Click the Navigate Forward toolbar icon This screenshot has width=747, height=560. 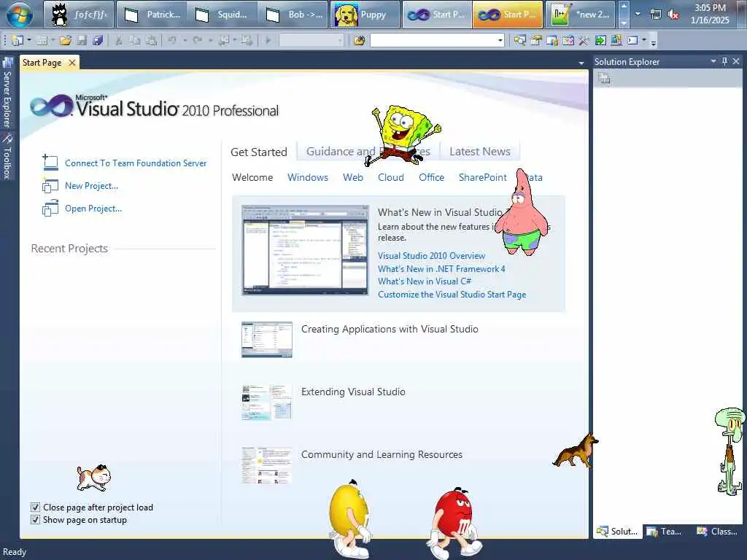pos(247,41)
